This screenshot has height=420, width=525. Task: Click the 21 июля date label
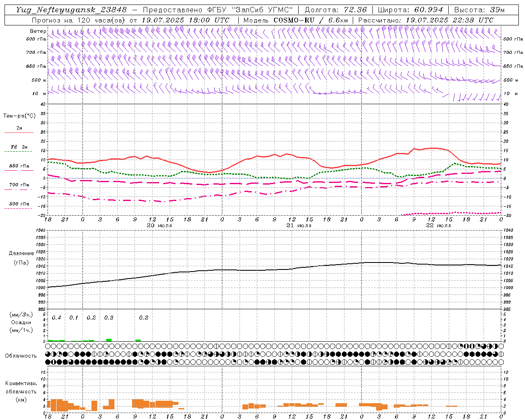299,226
